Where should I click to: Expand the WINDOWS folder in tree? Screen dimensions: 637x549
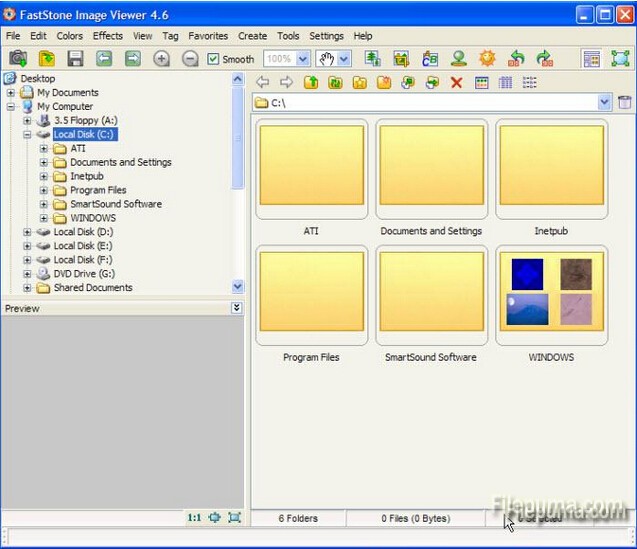coord(44,218)
